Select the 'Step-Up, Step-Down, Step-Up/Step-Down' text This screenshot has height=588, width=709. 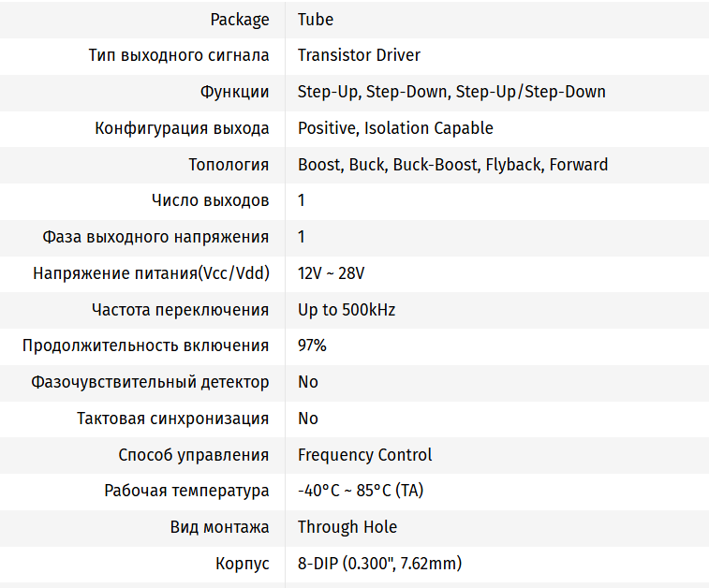point(451,92)
